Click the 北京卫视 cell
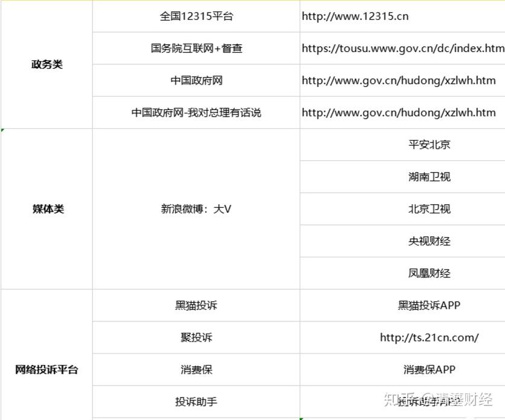This screenshot has width=505, height=420. [402, 209]
